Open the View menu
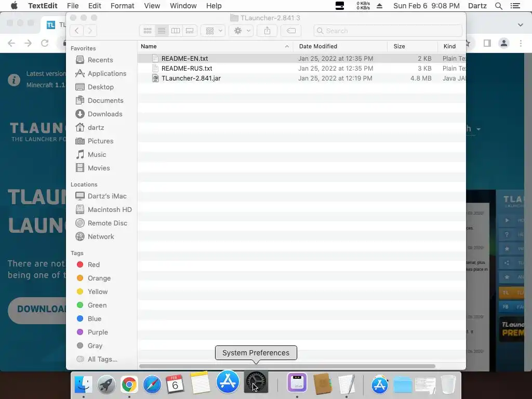This screenshot has height=399, width=532. [x=152, y=6]
